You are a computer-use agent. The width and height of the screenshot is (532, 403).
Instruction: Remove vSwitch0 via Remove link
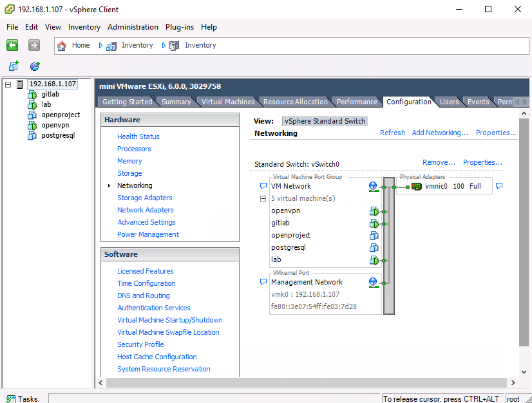click(439, 162)
